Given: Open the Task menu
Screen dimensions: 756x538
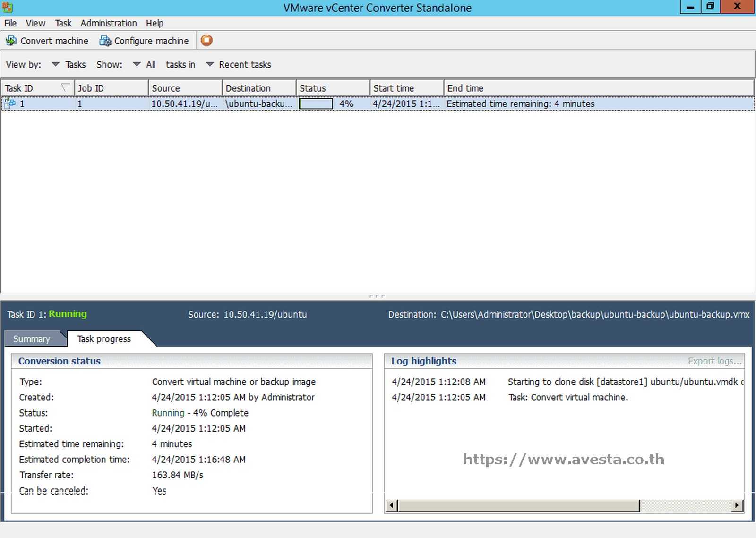Looking at the screenshot, I should [x=63, y=23].
